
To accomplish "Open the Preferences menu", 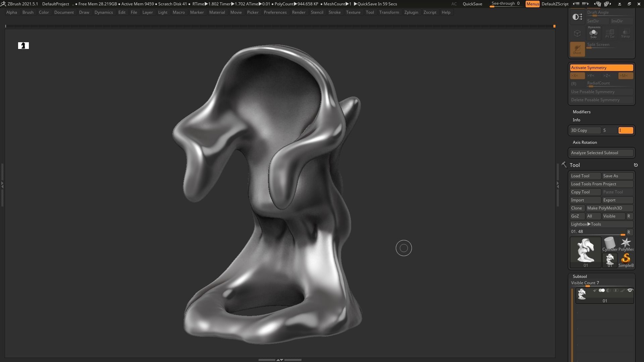I will click(275, 12).
